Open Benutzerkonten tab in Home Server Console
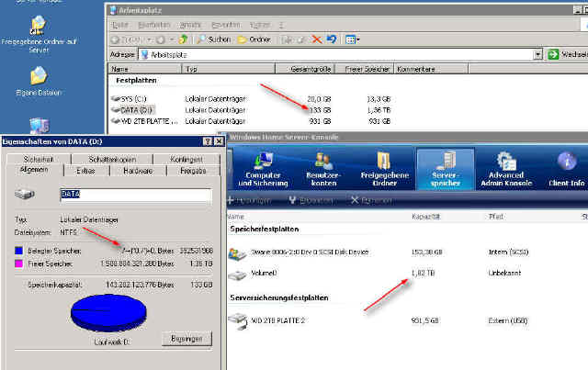588x370 pixels. 323,169
